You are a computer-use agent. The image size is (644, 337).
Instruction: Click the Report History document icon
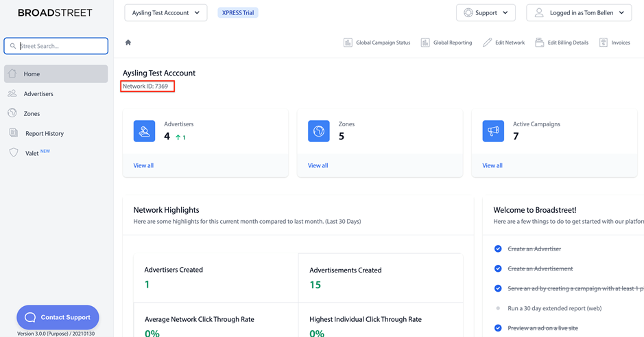[14, 132]
